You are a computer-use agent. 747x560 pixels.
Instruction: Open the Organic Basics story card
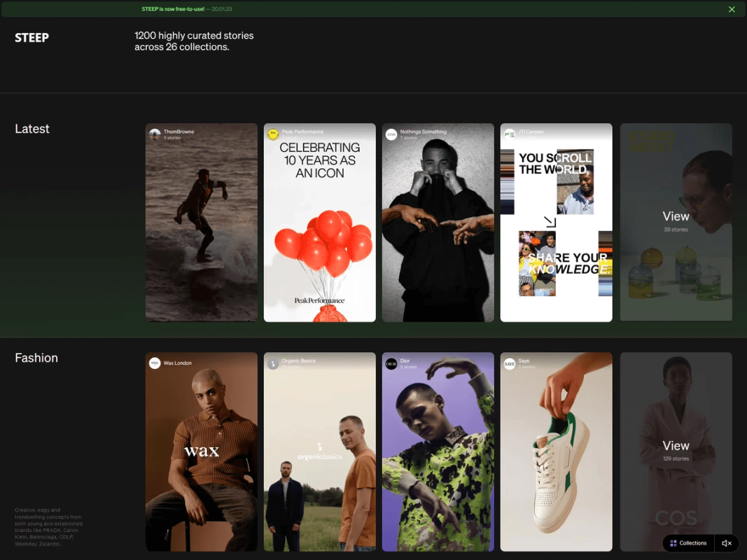click(320, 452)
